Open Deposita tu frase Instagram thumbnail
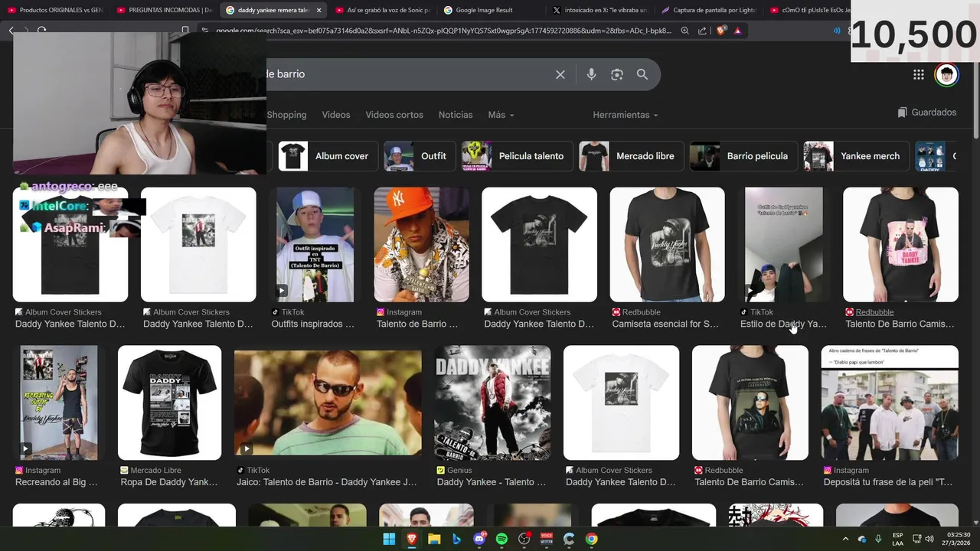The image size is (980, 551). 890,403
